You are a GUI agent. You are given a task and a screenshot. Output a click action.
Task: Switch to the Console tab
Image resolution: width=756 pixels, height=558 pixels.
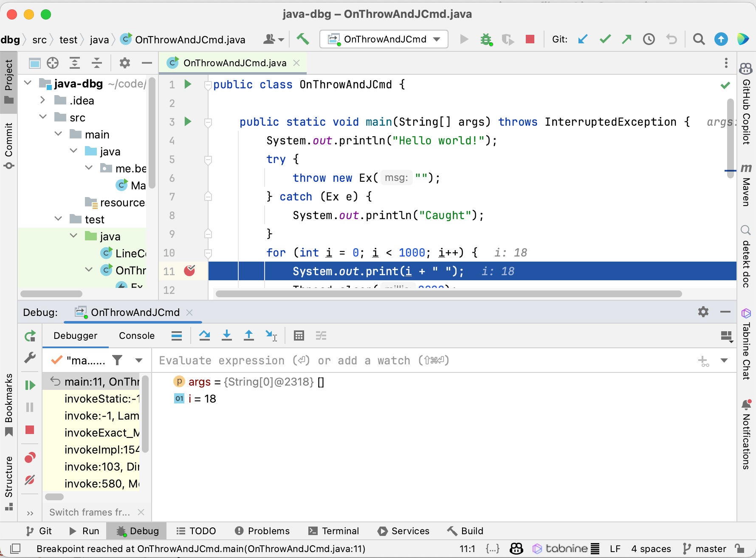point(136,335)
